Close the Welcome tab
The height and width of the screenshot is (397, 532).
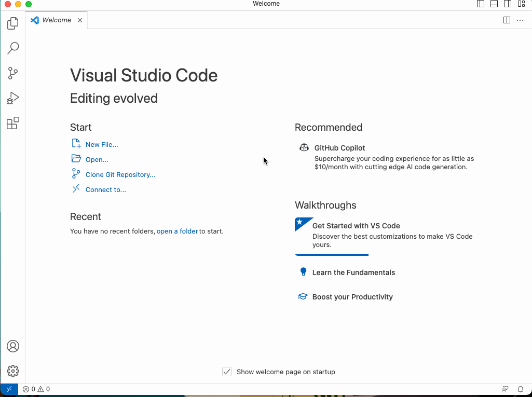(x=80, y=20)
